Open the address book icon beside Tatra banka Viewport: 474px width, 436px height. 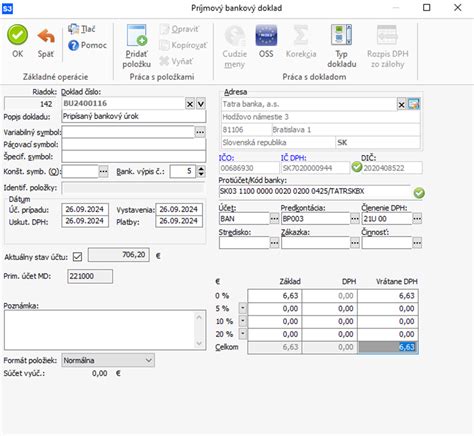click(414, 104)
